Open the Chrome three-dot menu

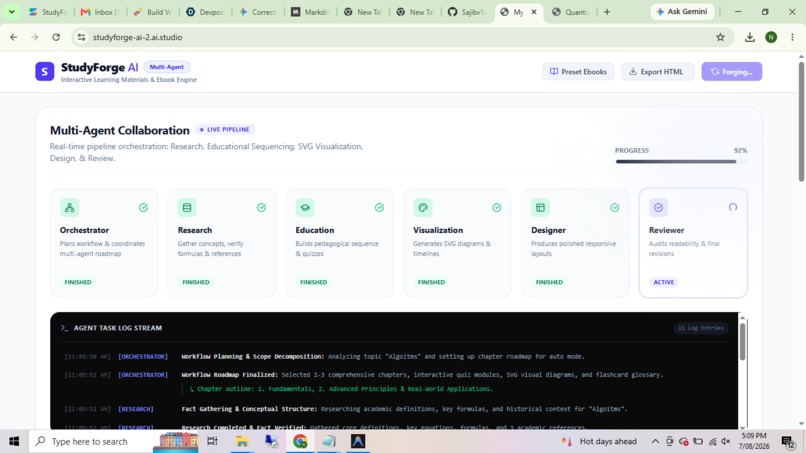(792, 37)
